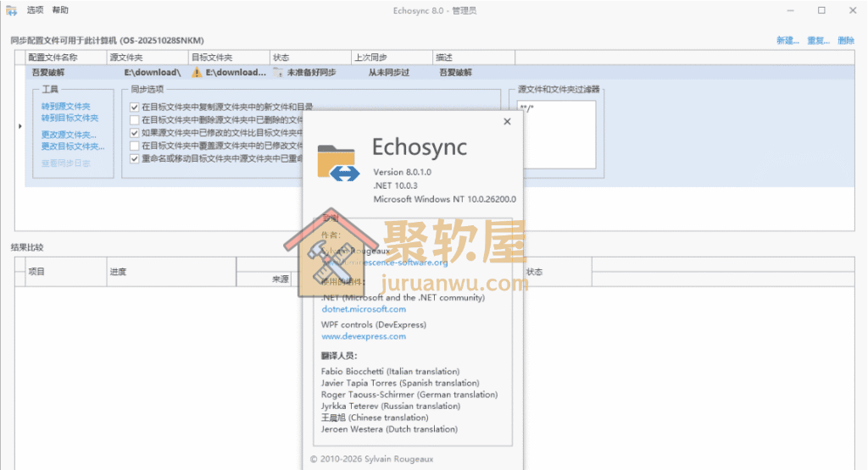This screenshot has width=868, height=470.
Task: Uncheck 在目标文件夹中复制源文件夹中的新文件和目录 option
Action: pyautogui.click(x=134, y=108)
